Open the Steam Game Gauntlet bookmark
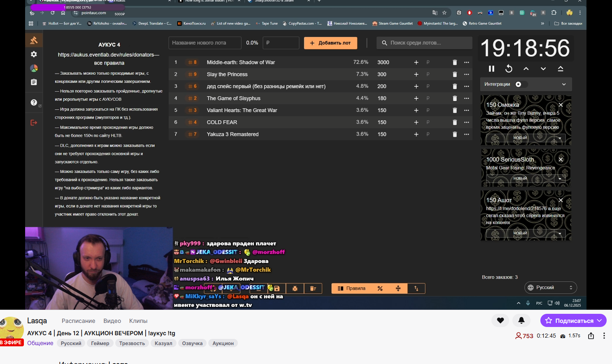Image resolution: width=612 pixels, height=364 pixels. 393,23
